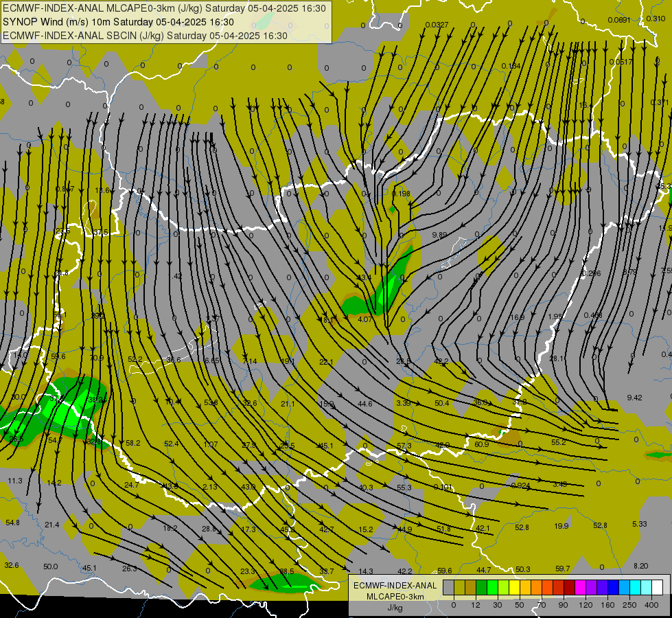Click the yellow-green legend swatch

(x=504, y=587)
